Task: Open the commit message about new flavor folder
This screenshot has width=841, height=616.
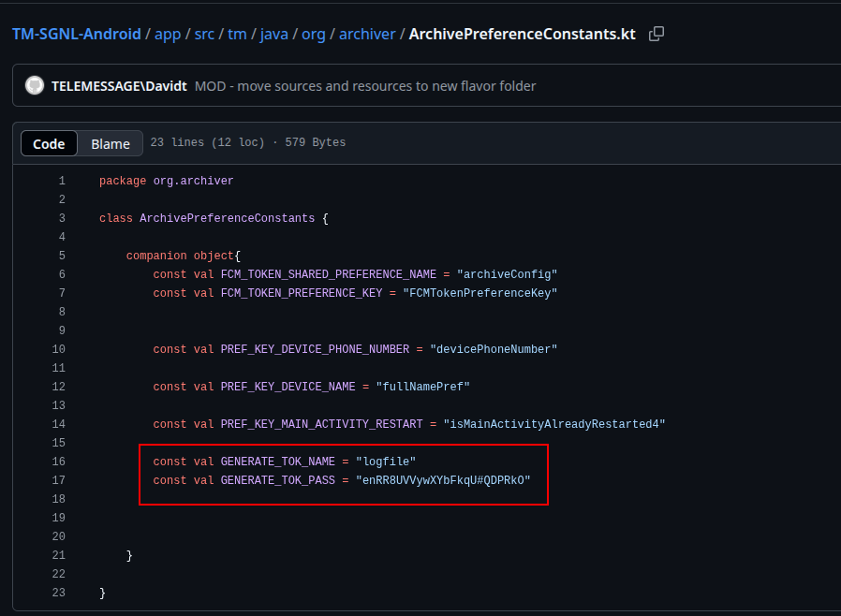Action: (365, 86)
